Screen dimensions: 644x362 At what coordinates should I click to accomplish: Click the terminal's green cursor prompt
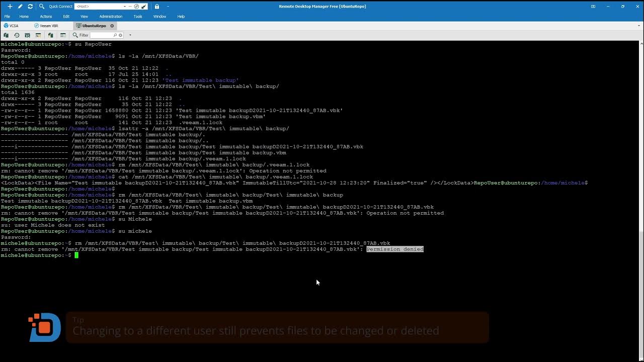76,255
